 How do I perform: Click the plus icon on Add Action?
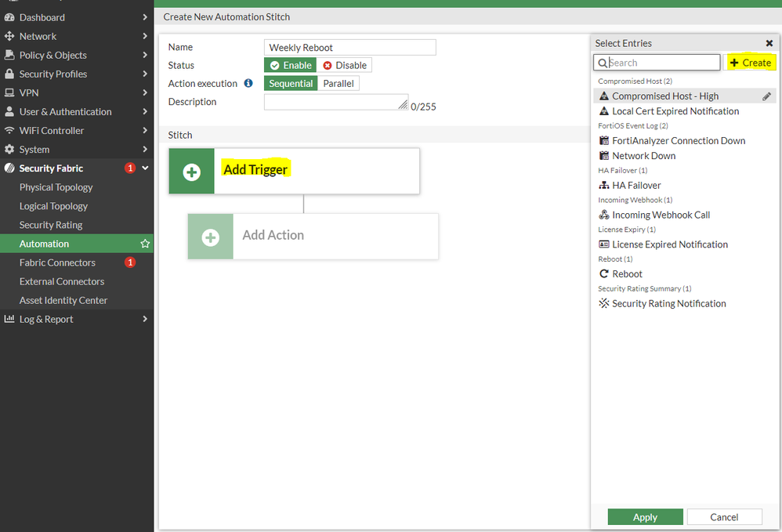211,237
